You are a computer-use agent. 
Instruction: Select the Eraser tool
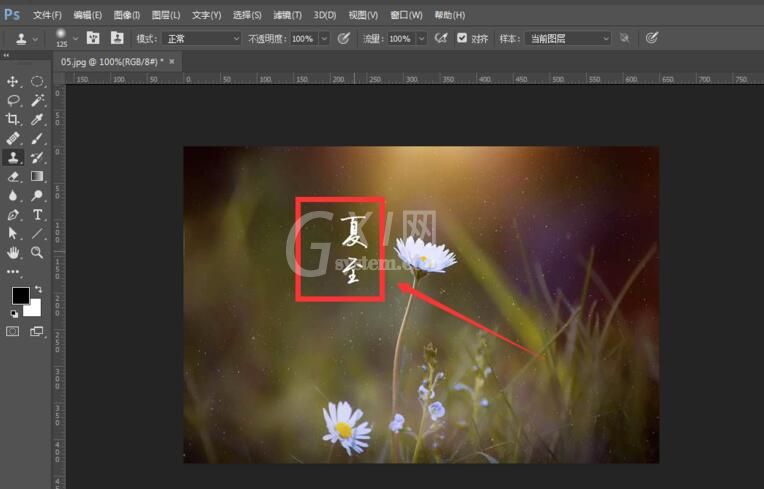(x=13, y=176)
